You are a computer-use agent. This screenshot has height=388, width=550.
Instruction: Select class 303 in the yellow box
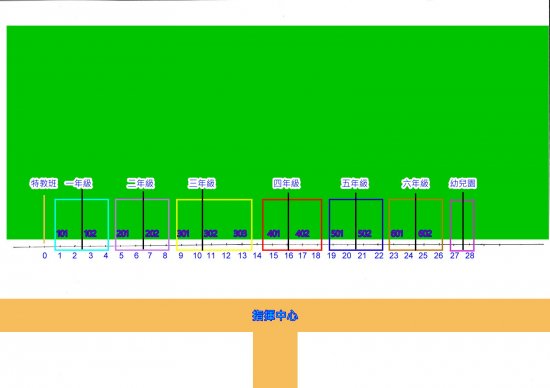(x=240, y=234)
